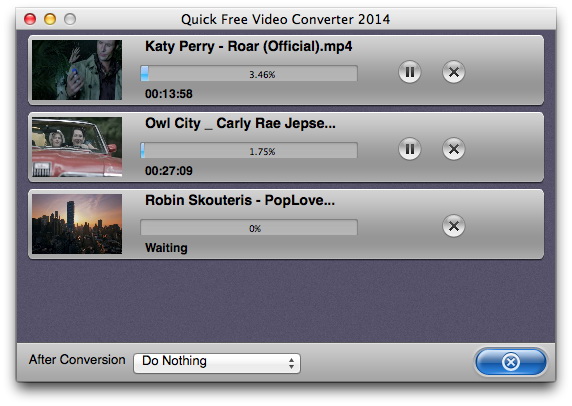Click the blue cancel-all button
The width and height of the screenshot is (572, 406).
point(511,362)
